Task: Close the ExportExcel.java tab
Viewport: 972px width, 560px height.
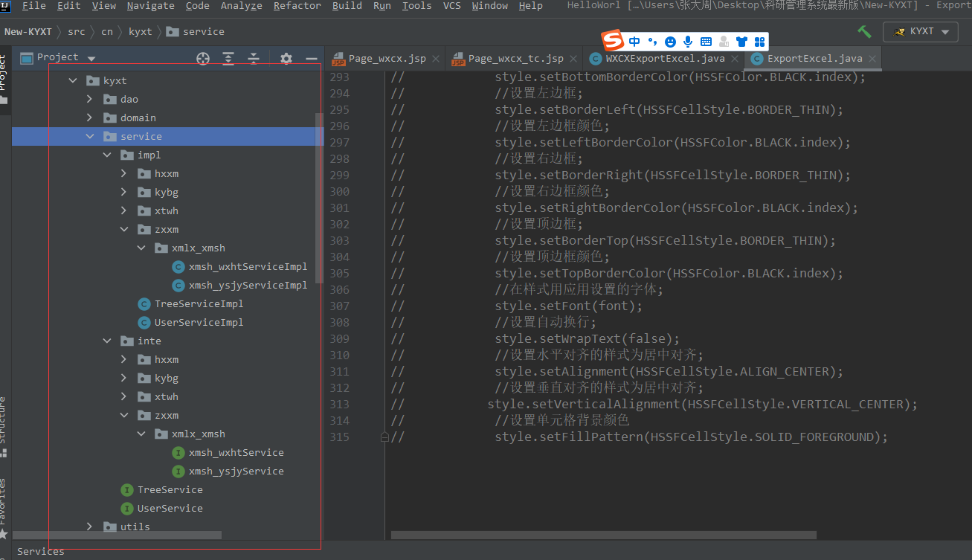Action: (x=872, y=59)
